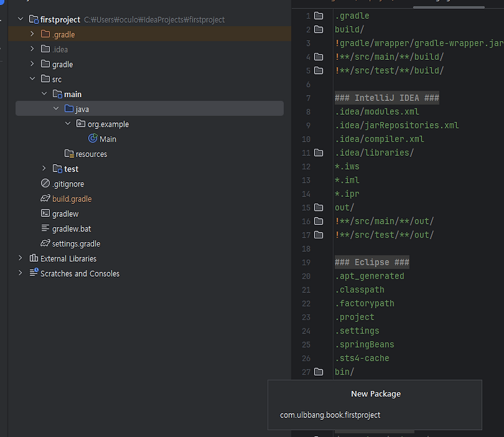Click the .gitignore file icon
This screenshot has height=437, width=504.
pos(45,184)
